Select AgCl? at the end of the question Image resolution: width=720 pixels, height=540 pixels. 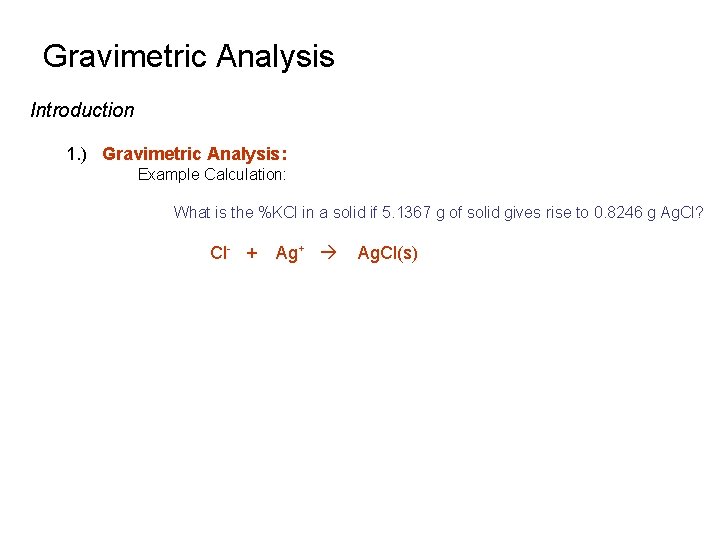[x=682, y=213]
